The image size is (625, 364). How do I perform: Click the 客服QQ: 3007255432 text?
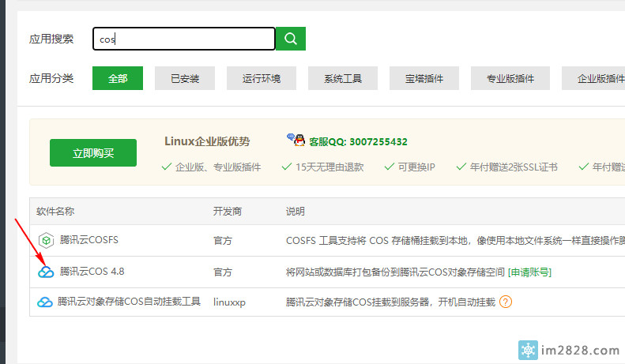tap(359, 142)
